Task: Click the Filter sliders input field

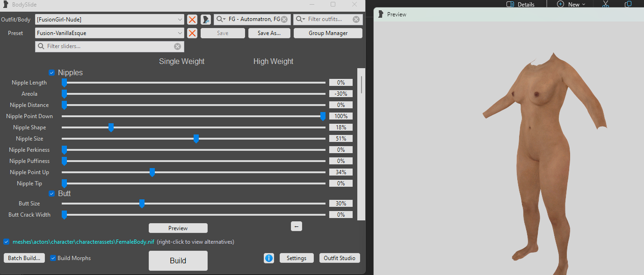Action: coord(109,46)
